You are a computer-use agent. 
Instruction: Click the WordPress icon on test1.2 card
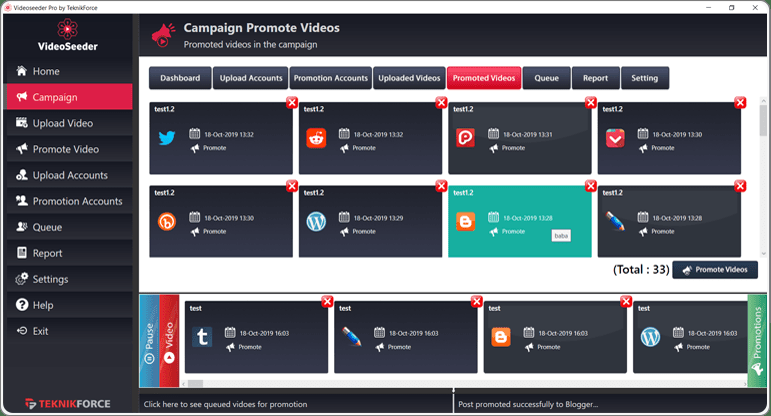[x=316, y=222]
